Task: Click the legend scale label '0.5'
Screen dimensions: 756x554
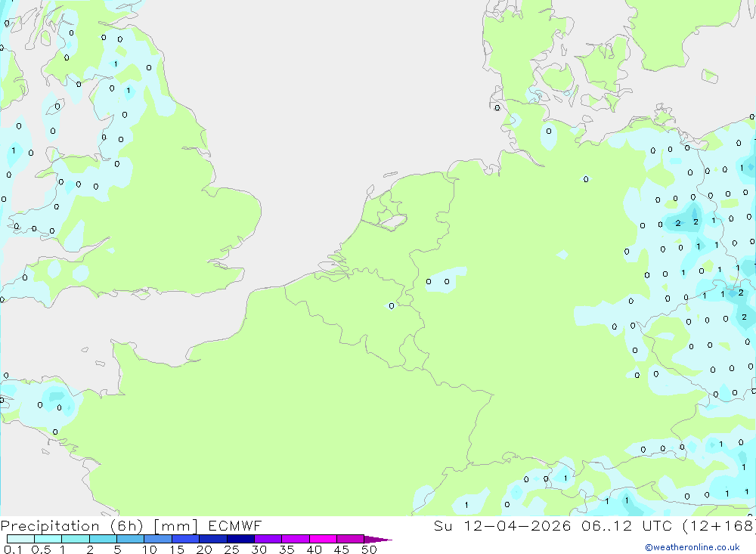Action: tap(41, 549)
